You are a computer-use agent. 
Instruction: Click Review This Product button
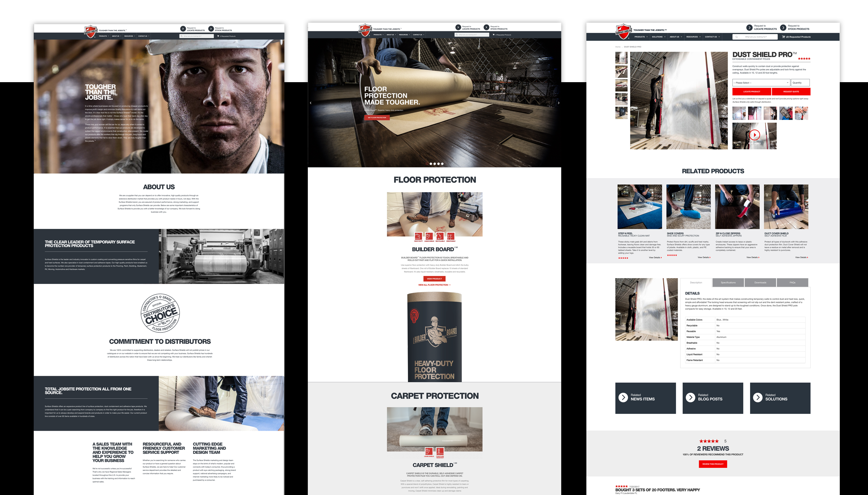pos(713,464)
